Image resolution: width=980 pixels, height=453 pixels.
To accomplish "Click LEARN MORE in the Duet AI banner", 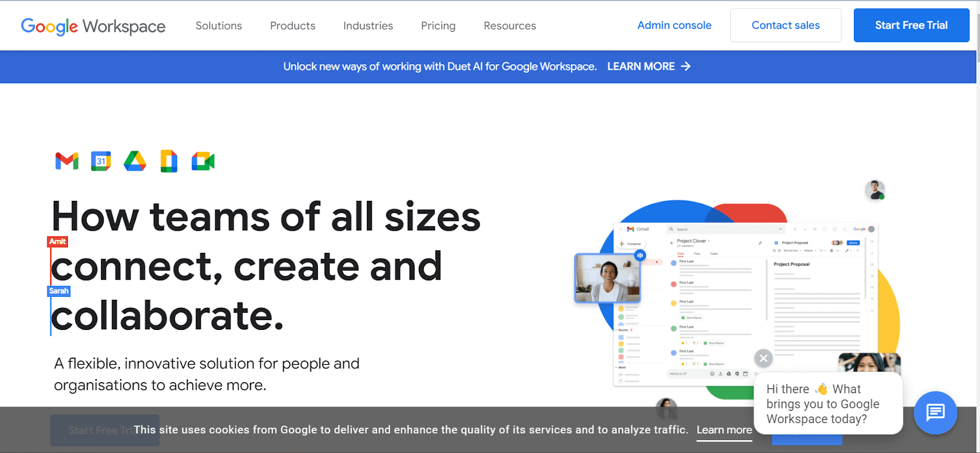I will coord(641,66).
